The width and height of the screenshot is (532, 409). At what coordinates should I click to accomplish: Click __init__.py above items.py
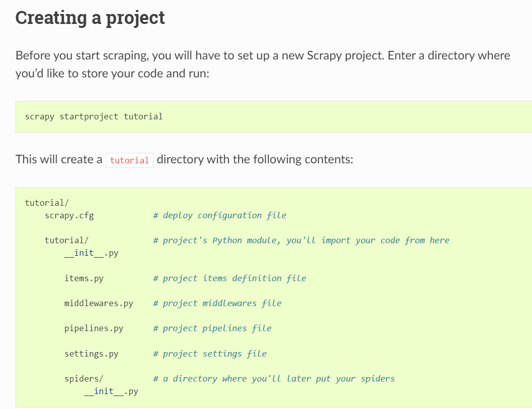point(91,253)
